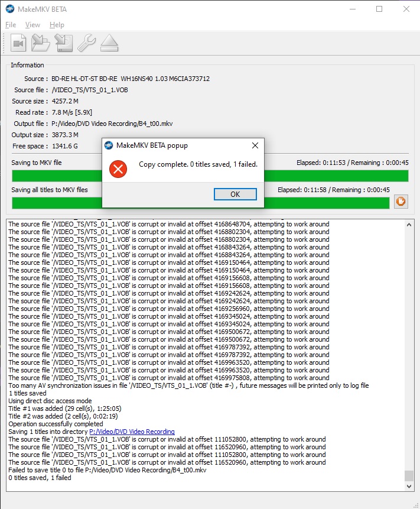This screenshot has height=509, width=420.
Task: Close the MakeMKV BETA popup dialog
Action: point(255,145)
